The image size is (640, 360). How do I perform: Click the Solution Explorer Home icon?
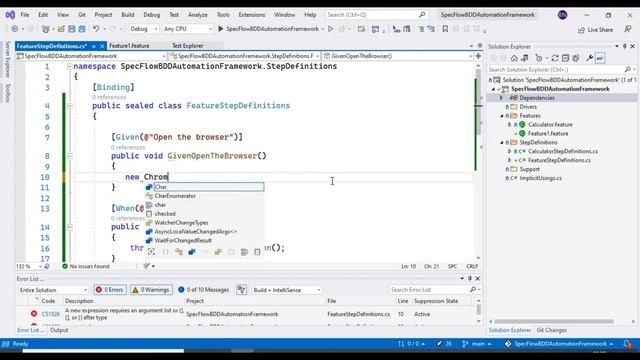point(514,58)
